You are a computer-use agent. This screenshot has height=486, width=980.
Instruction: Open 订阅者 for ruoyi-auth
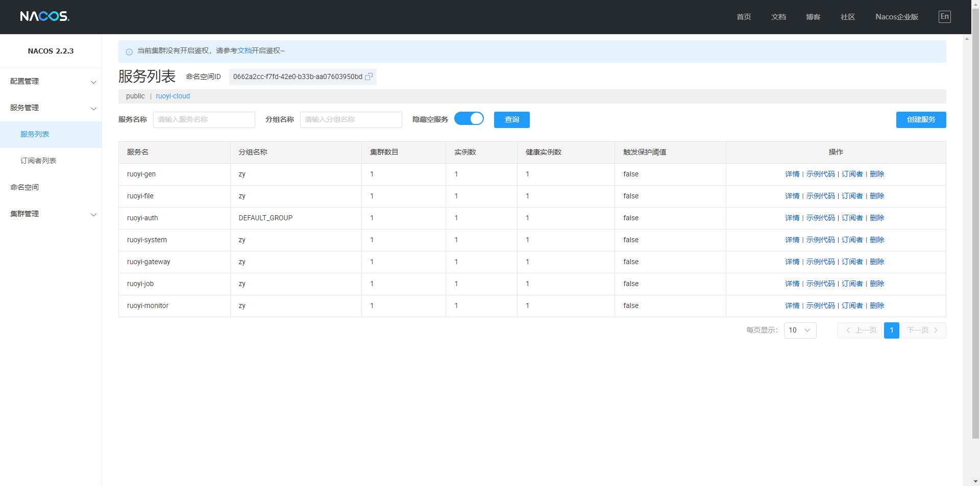pyautogui.click(x=852, y=218)
